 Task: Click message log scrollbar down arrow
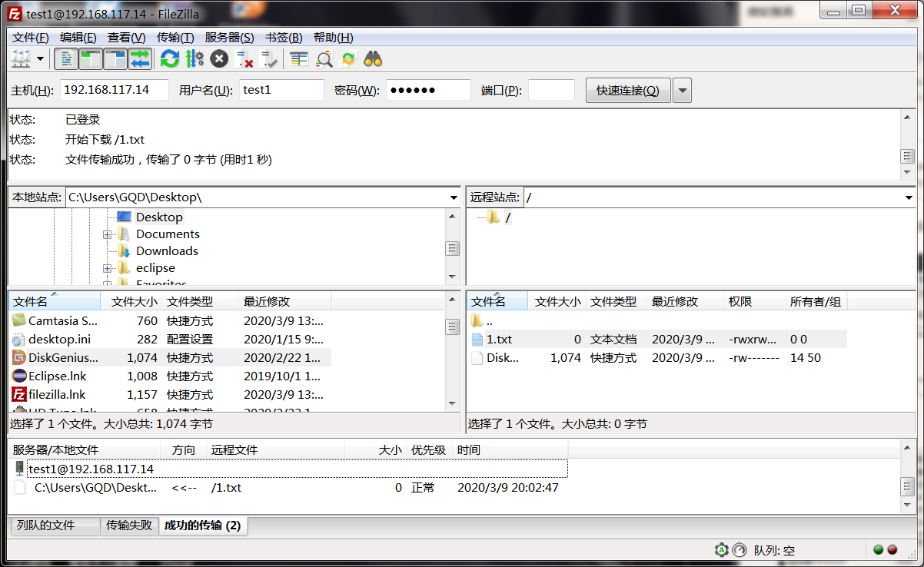(x=908, y=173)
